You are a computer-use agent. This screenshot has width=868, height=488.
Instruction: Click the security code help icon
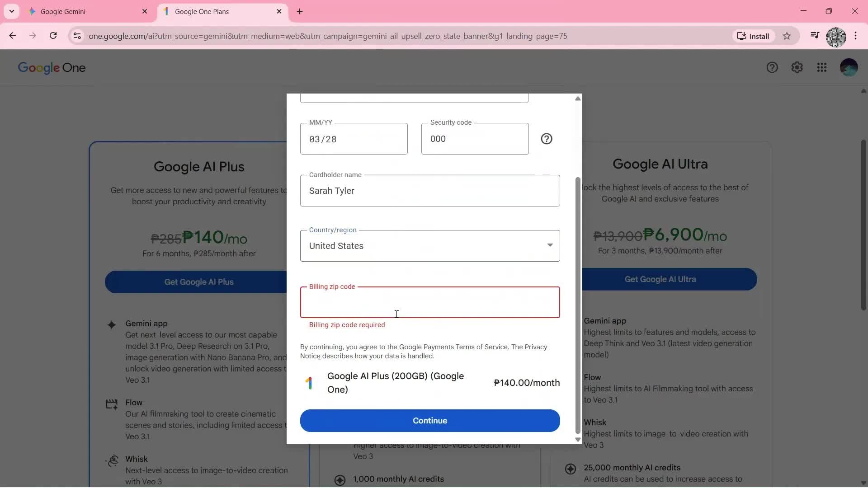tap(547, 138)
